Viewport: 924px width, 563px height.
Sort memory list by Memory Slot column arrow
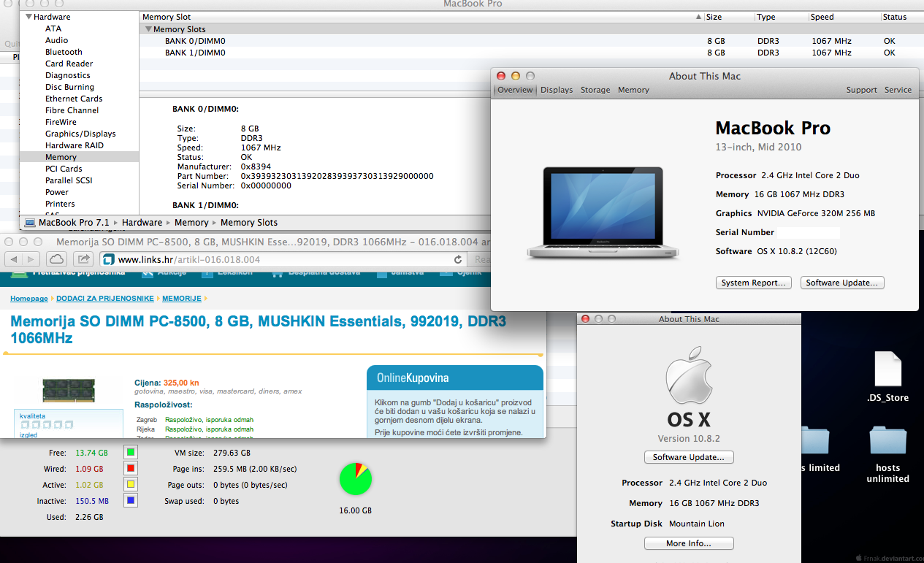(x=699, y=17)
